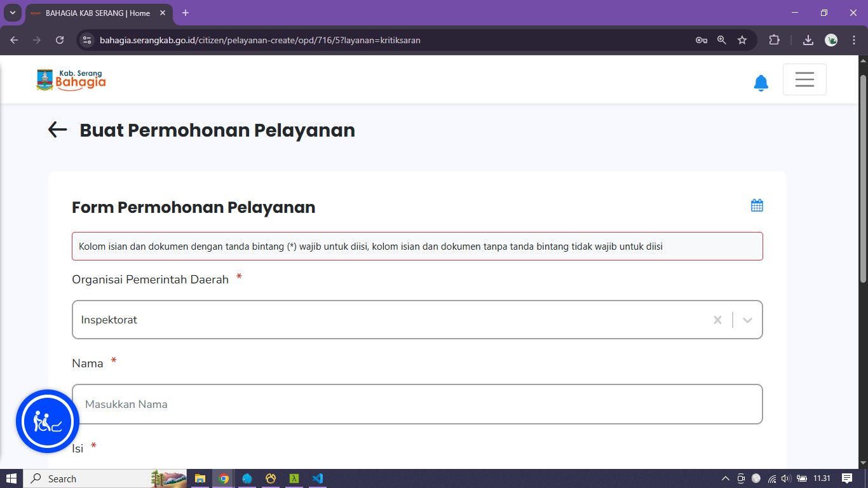
Task: Open the browser downloads icon
Action: point(808,40)
